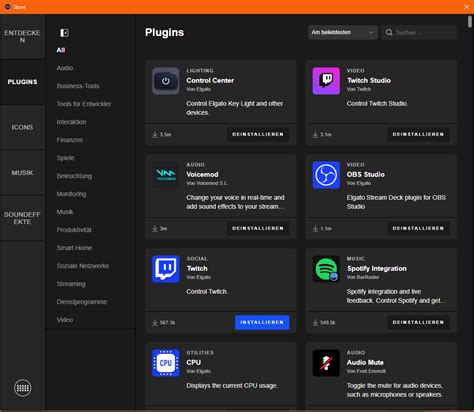Select the Soziale Netzwerke category

coord(83,266)
